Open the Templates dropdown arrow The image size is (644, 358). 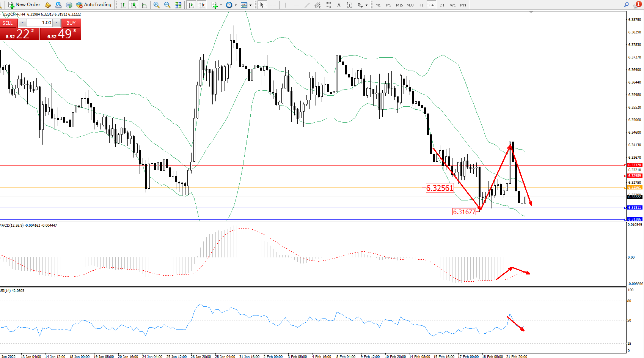pos(250,5)
